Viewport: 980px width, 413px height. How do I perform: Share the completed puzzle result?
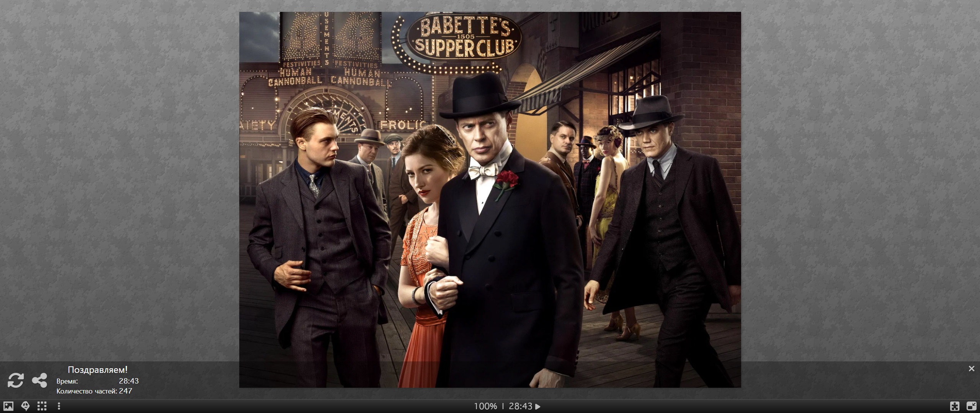point(39,380)
